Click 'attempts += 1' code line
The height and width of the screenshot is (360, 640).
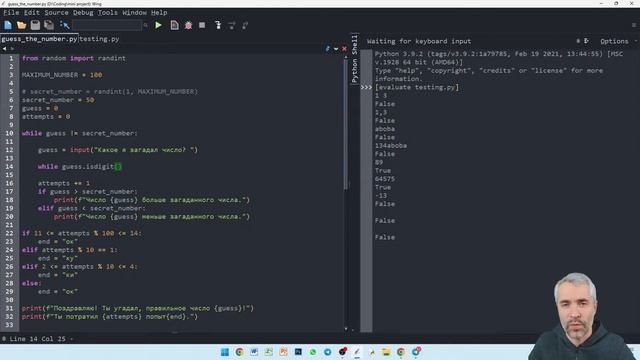click(64, 183)
